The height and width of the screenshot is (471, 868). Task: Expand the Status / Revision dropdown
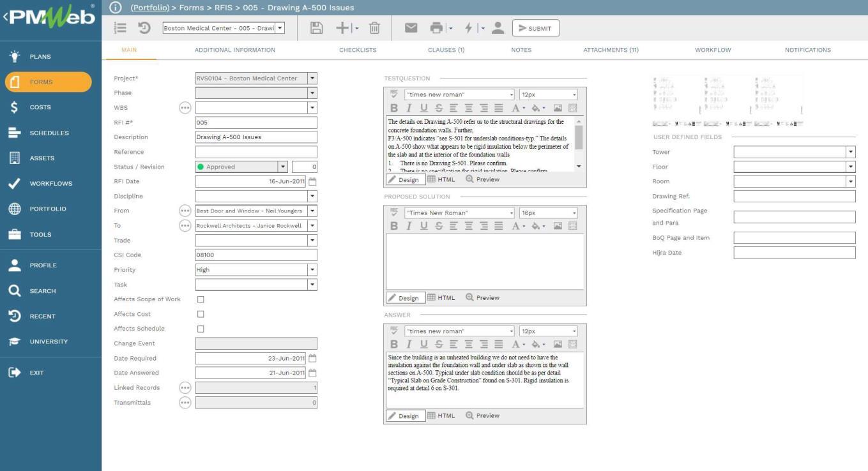tap(283, 167)
